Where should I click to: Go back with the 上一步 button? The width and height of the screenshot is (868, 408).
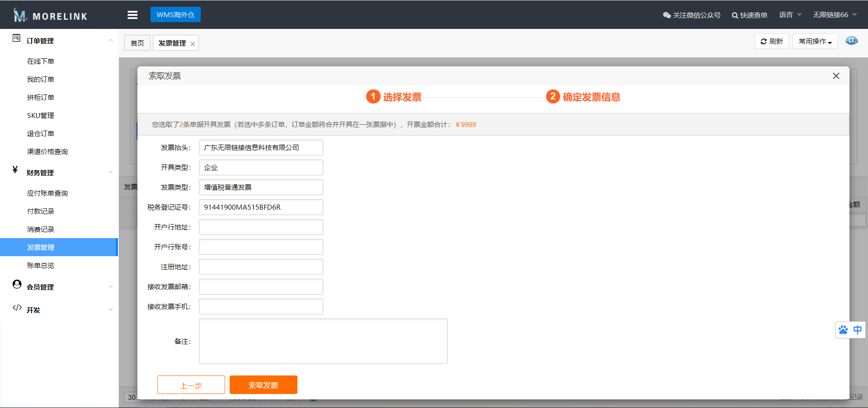point(191,385)
